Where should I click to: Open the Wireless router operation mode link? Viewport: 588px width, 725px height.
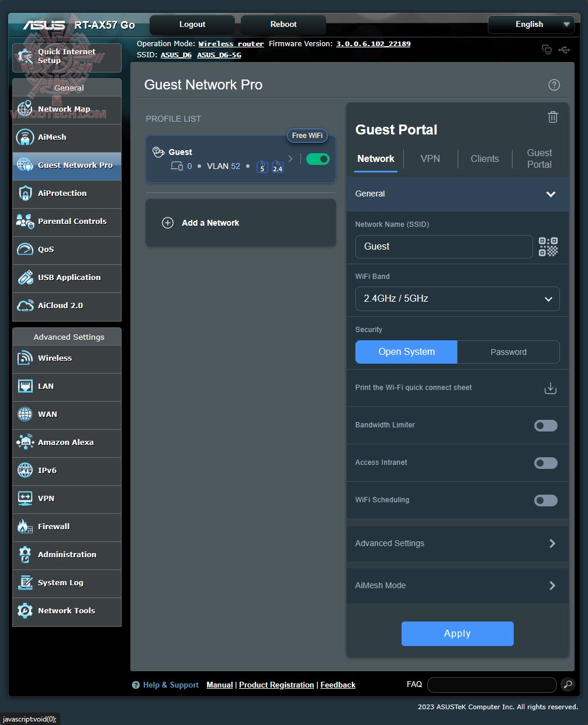coord(231,44)
